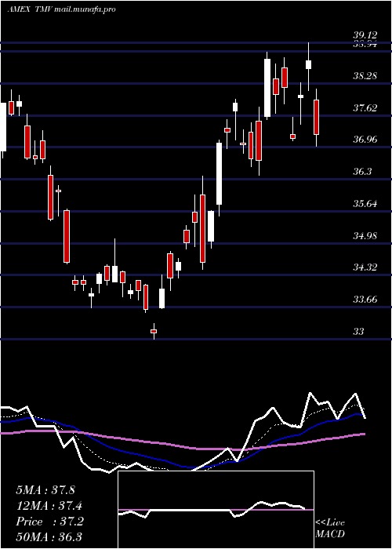
Task: Click the tallest white candle below 38.94
Action: tap(267, 88)
